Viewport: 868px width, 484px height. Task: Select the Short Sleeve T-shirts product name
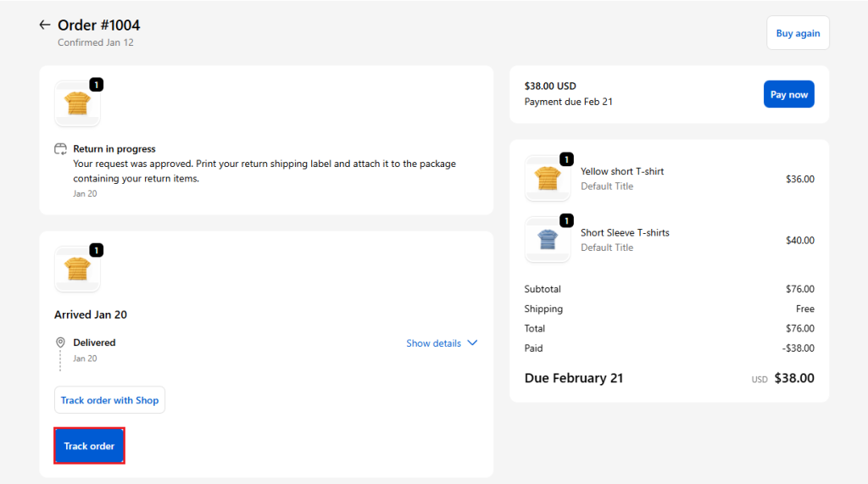(x=625, y=232)
